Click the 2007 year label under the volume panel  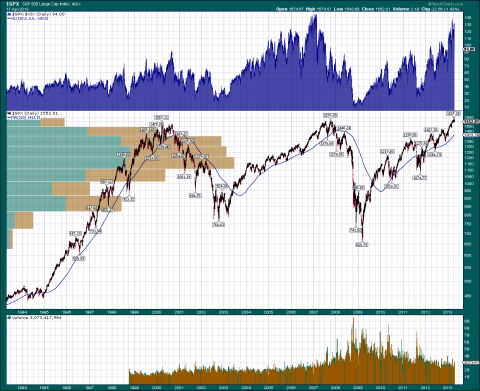click(x=313, y=388)
